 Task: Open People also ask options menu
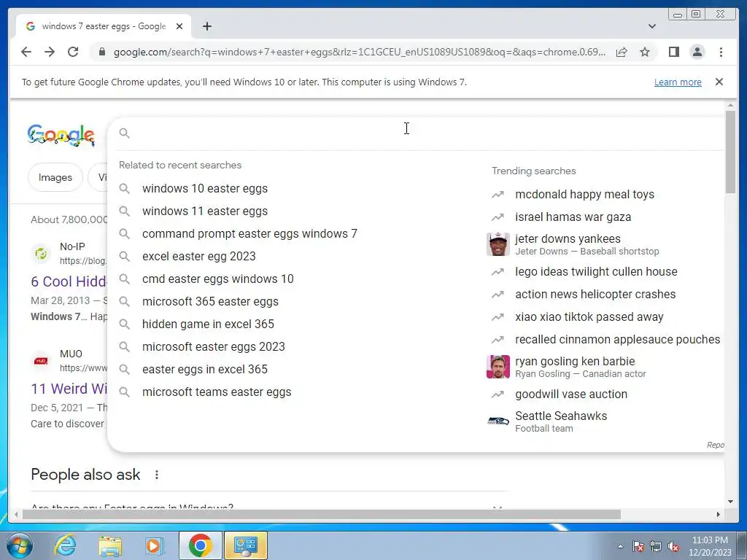click(x=157, y=475)
